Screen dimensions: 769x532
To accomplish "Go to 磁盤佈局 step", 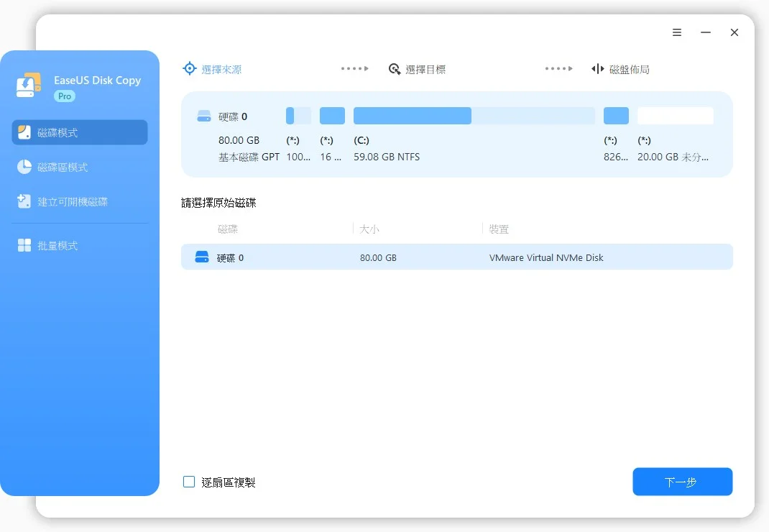I will [x=630, y=70].
